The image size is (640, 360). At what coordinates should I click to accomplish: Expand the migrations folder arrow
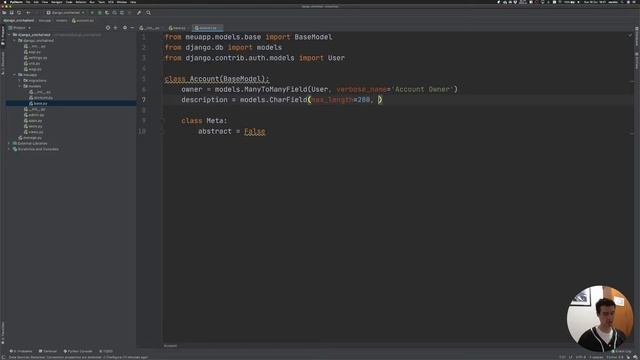(20, 80)
